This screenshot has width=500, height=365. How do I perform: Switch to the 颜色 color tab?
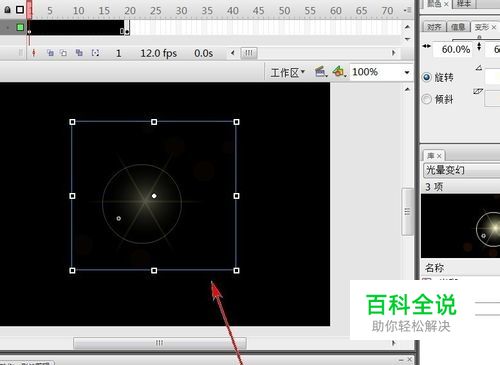point(434,3)
